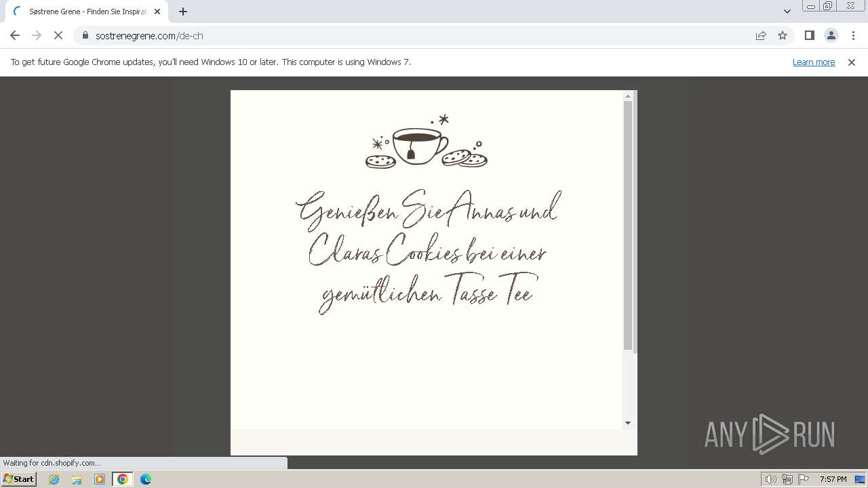
Task: Click the popup vertical scrollbar thumb
Action: point(627,226)
